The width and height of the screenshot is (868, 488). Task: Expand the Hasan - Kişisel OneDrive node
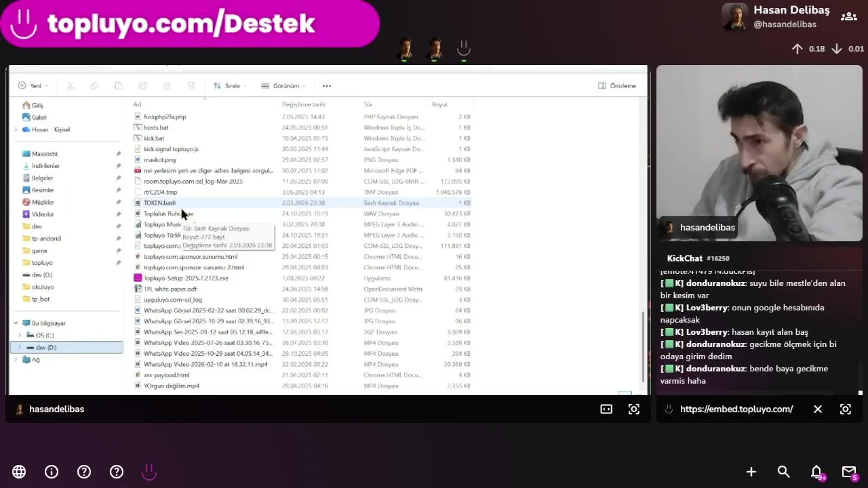[16, 129]
